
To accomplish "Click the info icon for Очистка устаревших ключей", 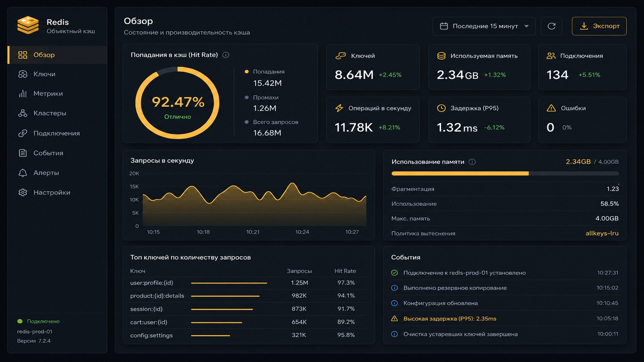I will tap(394, 334).
